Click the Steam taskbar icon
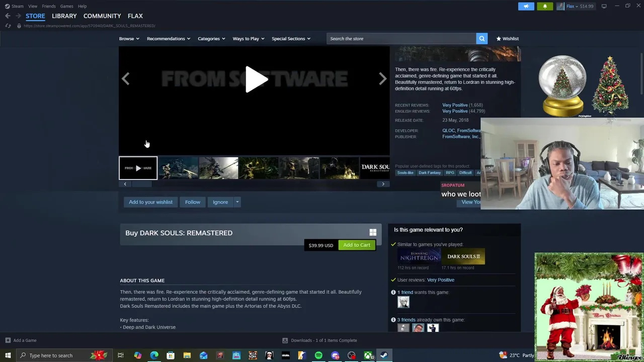Screen dimensions: 644x362 (383, 355)
